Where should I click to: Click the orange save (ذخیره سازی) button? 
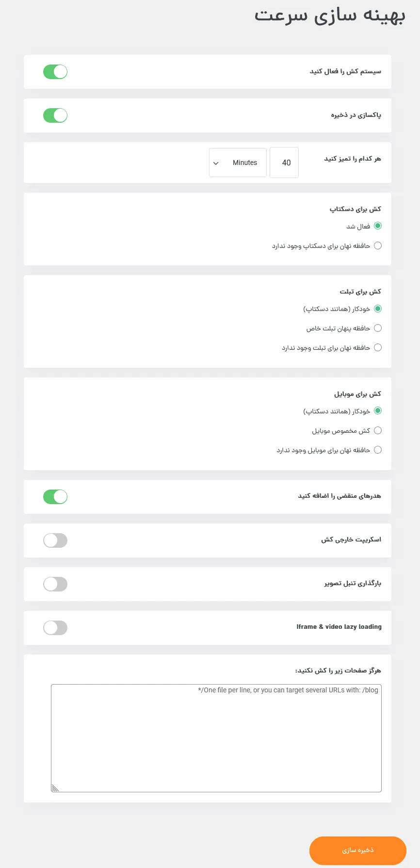pos(358,851)
